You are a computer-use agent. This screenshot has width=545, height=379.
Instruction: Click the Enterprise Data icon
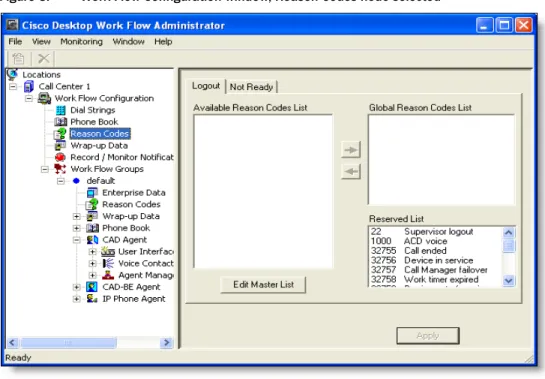pos(92,193)
